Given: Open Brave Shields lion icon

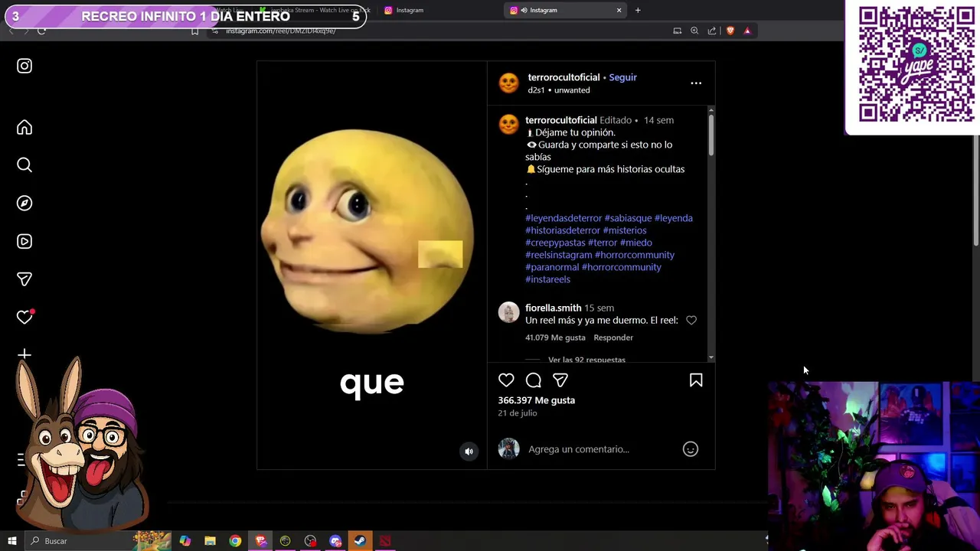Looking at the screenshot, I should (x=730, y=31).
